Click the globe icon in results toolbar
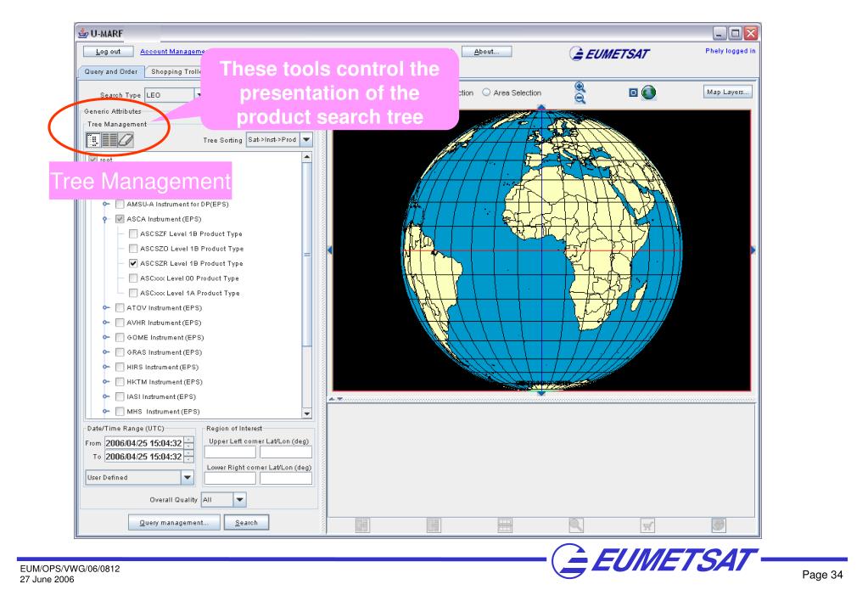Screen dimensions: 868x601 tap(719, 525)
